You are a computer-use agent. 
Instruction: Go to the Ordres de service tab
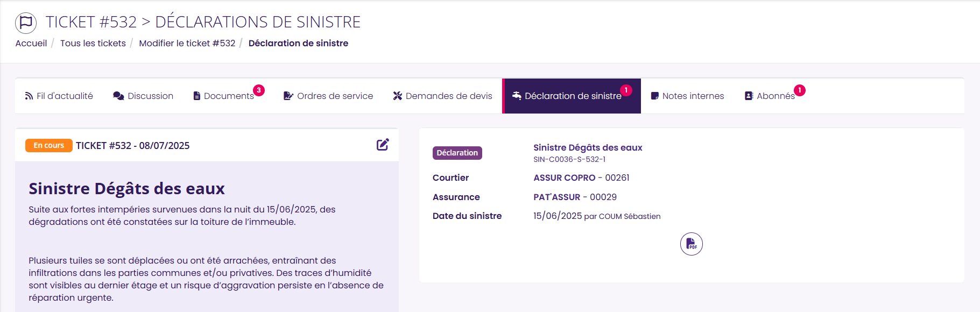pyautogui.click(x=328, y=96)
